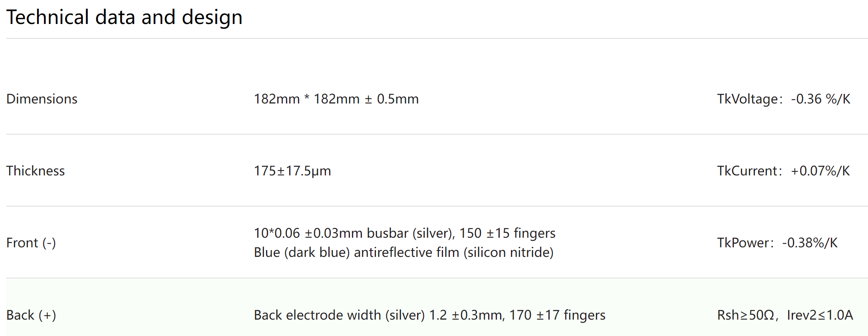Click the busbar (silver) specification line
The height and width of the screenshot is (336, 868).
click(x=405, y=233)
